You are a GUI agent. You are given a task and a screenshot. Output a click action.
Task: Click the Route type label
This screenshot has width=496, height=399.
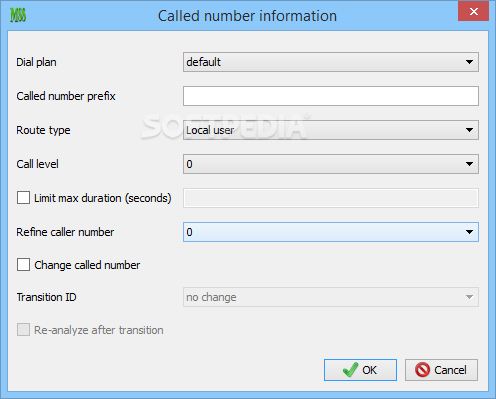[43, 130]
